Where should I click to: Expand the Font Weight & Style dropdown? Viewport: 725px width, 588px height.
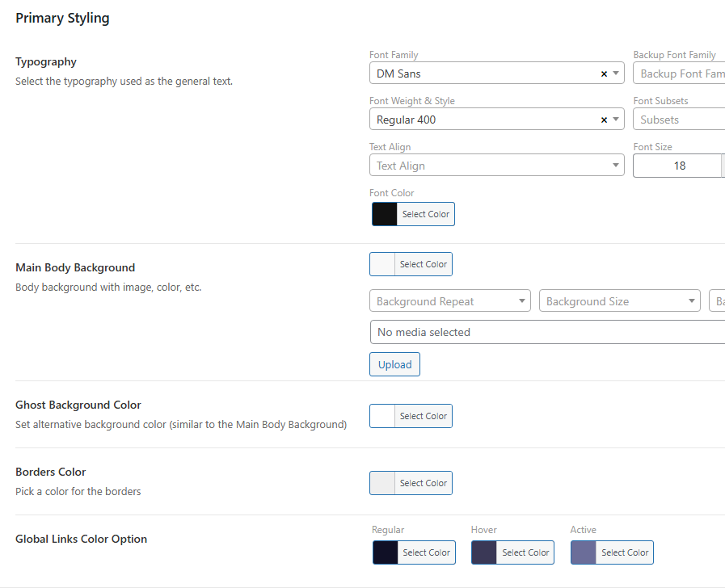[x=617, y=120]
